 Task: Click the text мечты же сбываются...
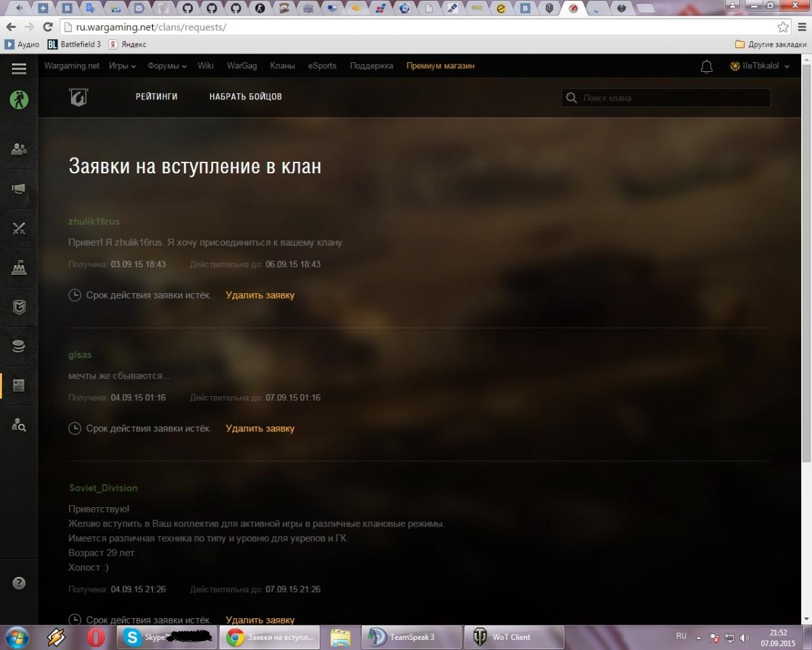[x=119, y=376]
